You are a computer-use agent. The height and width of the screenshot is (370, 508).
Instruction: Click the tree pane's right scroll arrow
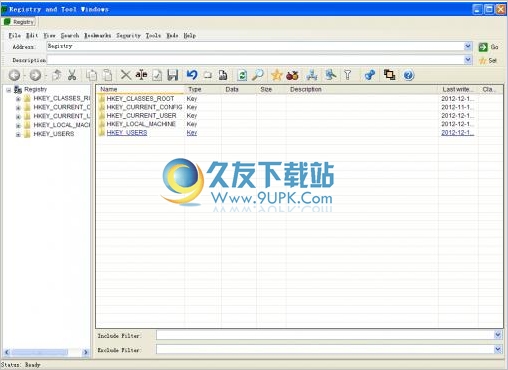pyautogui.click(x=86, y=352)
